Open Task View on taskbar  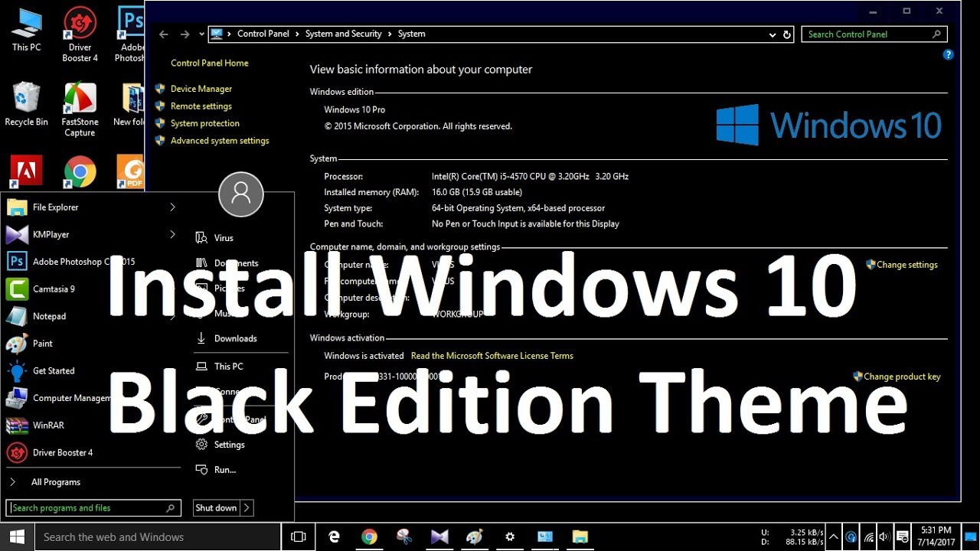[299, 537]
